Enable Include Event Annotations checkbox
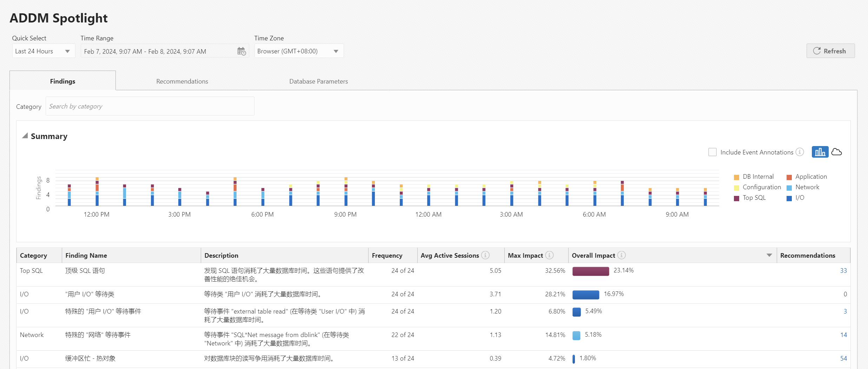The image size is (868, 369). point(713,152)
